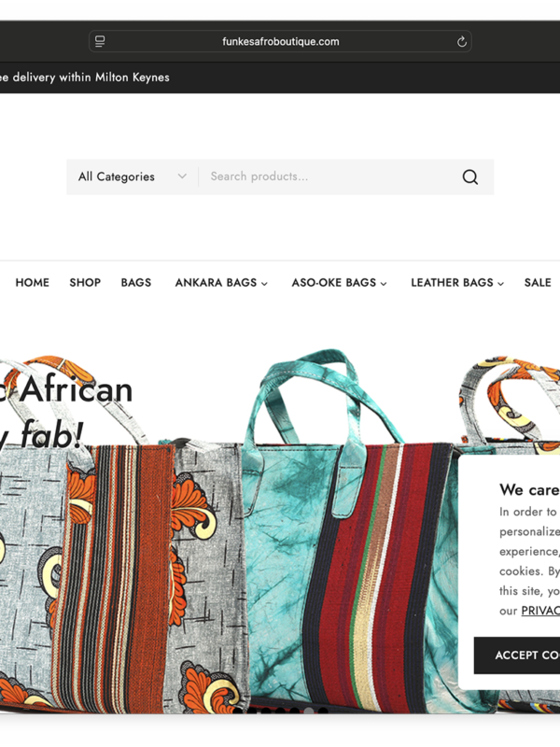Open the SALE menu item
Viewport: 560px width, 747px height.
click(538, 283)
